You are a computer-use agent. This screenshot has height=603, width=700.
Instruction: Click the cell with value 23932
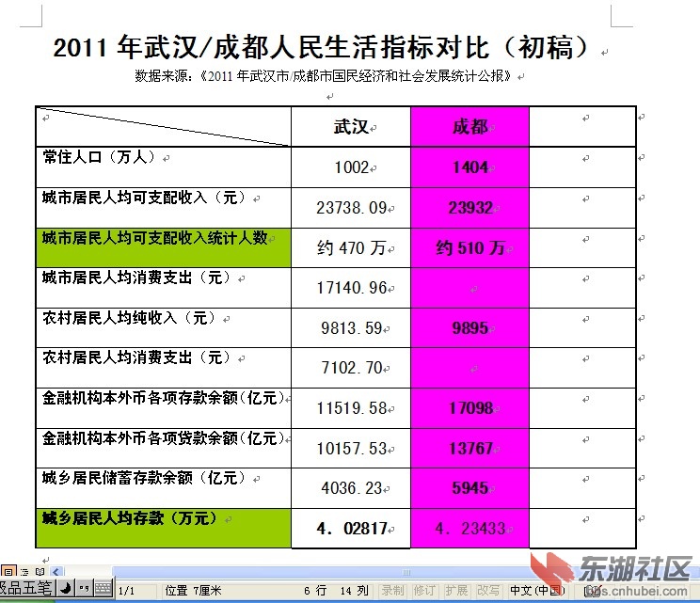pyautogui.click(x=469, y=208)
